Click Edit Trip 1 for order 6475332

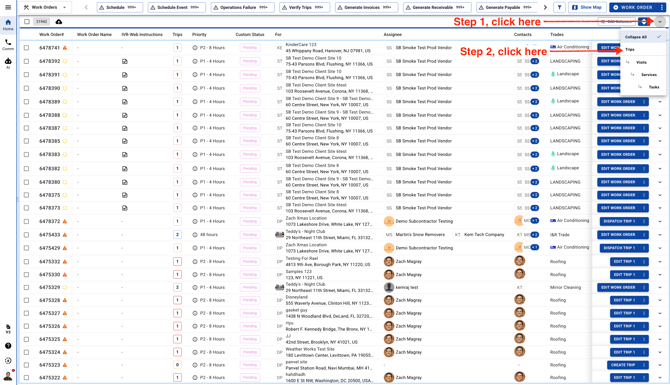coord(624,262)
